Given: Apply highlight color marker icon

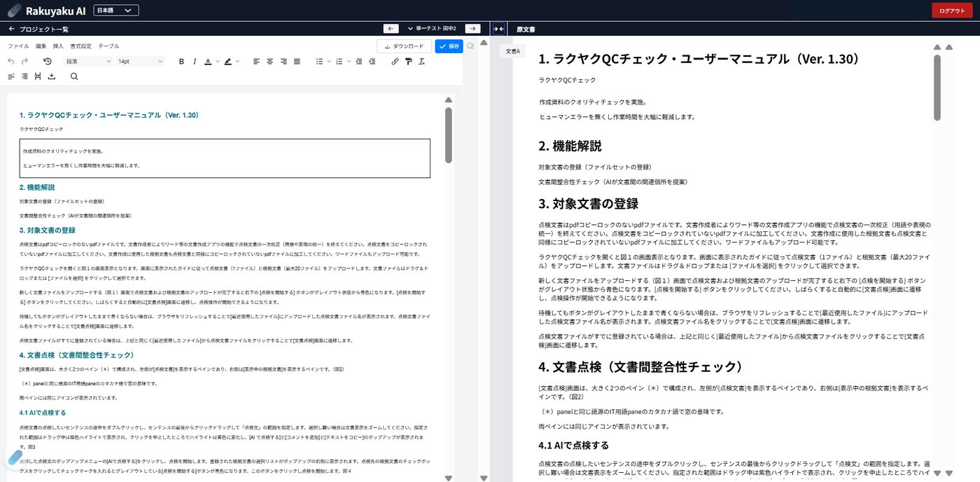Looking at the screenshot, I should (227, 62).
